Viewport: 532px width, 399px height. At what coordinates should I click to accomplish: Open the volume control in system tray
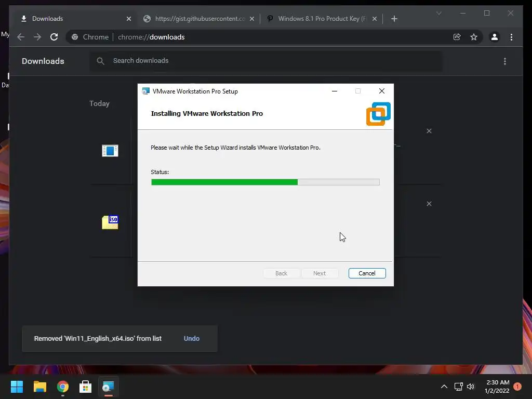click(471, 387)
